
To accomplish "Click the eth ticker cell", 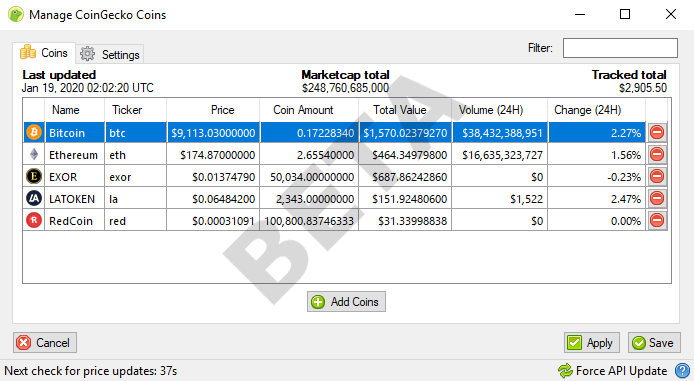I will pos(135,155).
